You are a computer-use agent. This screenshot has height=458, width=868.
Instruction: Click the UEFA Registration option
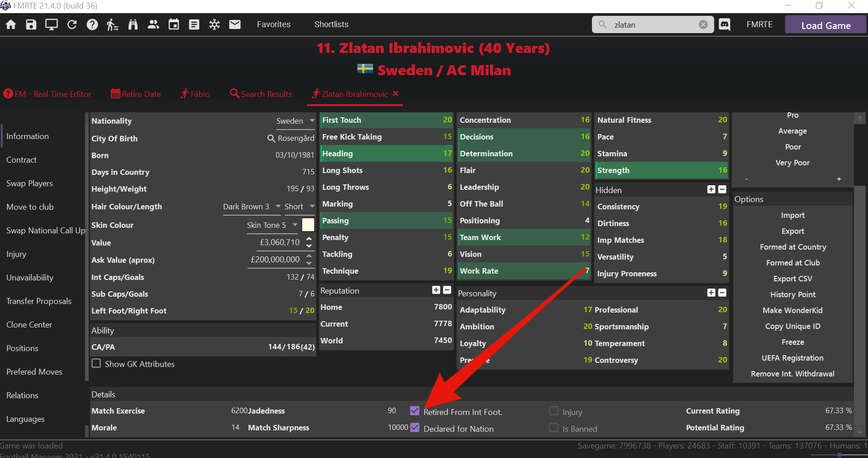793,358
